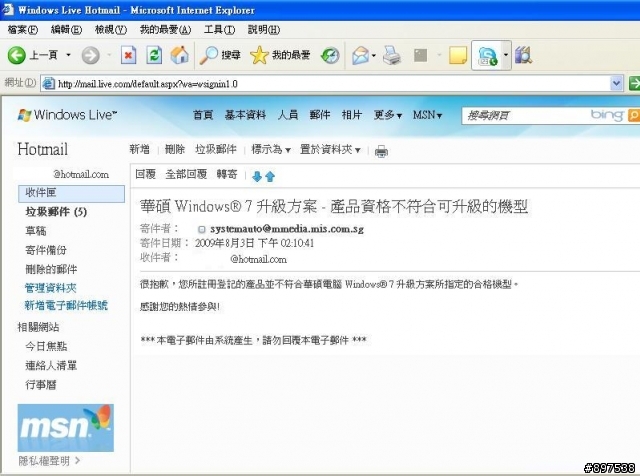Stop page loading with red X icon
This screenshot has height=476, width=640.
(128, 55)
